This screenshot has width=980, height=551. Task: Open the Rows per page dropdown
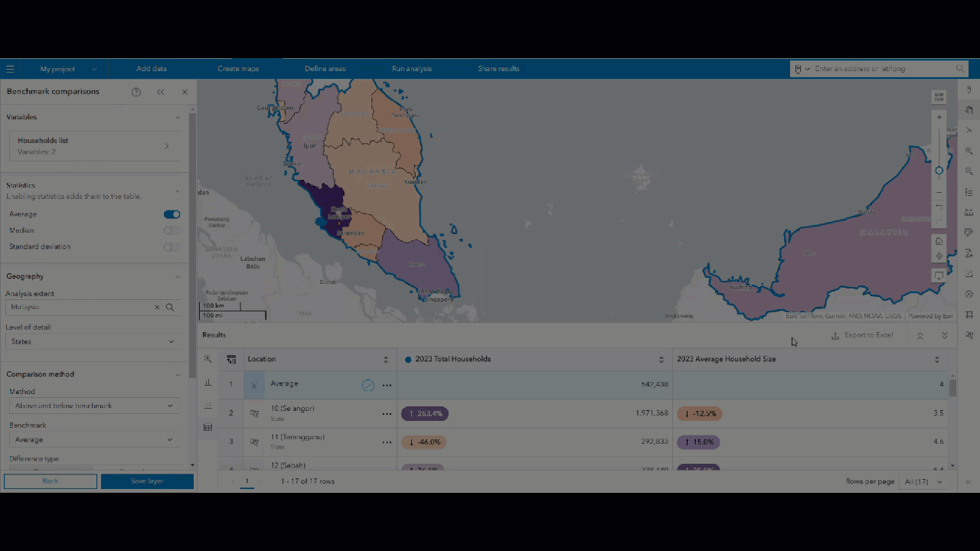(924, 481)
